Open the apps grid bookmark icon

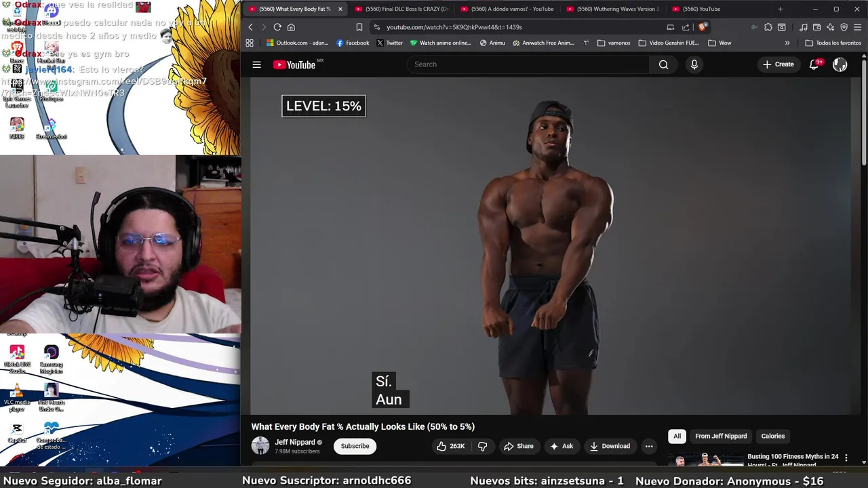(x=250, y=43)
